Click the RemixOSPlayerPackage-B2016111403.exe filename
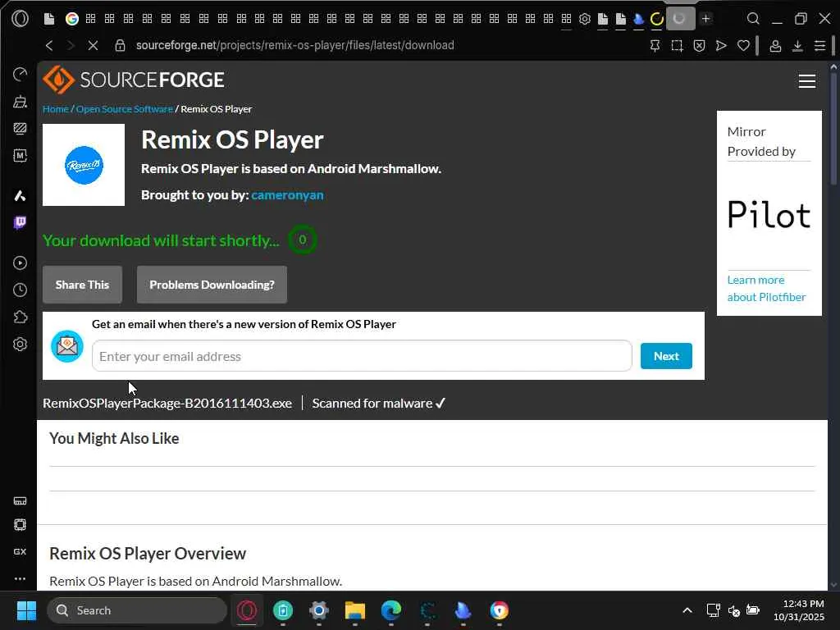Image resolution: width=840 pixels, height=630 pixels. 167,403
